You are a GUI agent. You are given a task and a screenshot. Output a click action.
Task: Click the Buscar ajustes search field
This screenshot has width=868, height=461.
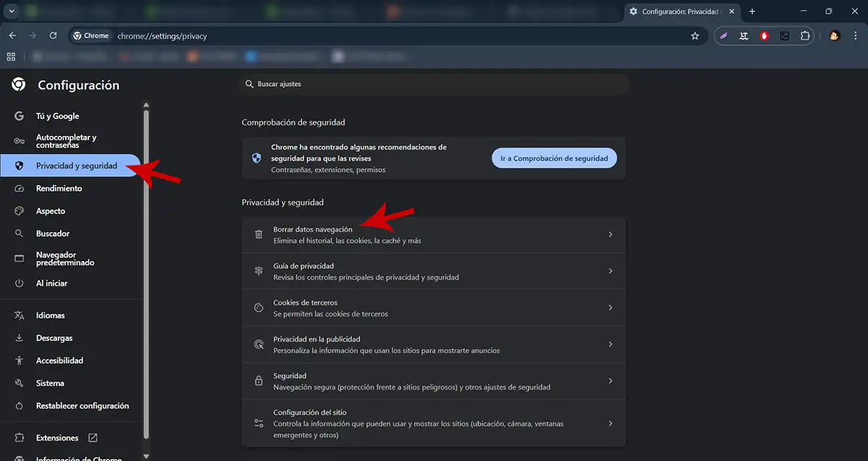pos(434,83)
